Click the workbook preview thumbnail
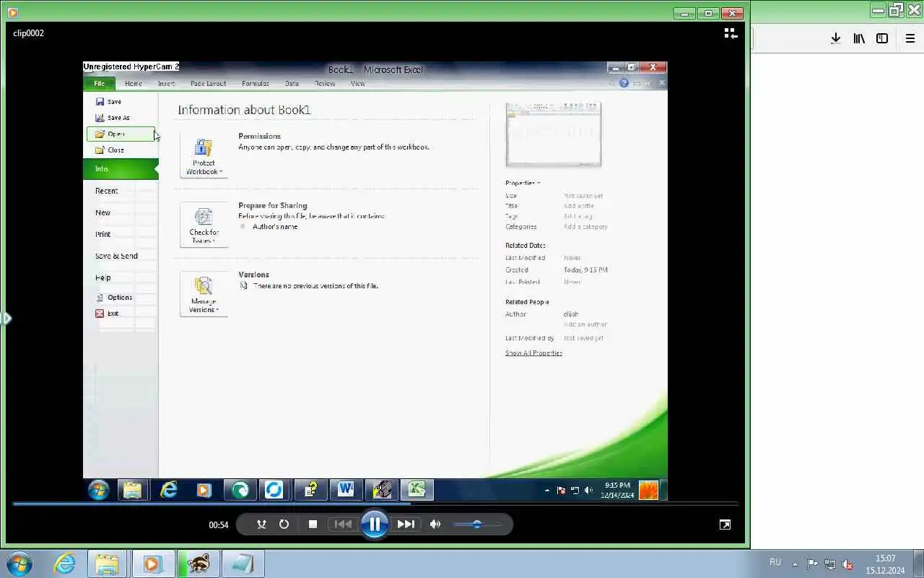924x578 pixels. pos(553,134)
